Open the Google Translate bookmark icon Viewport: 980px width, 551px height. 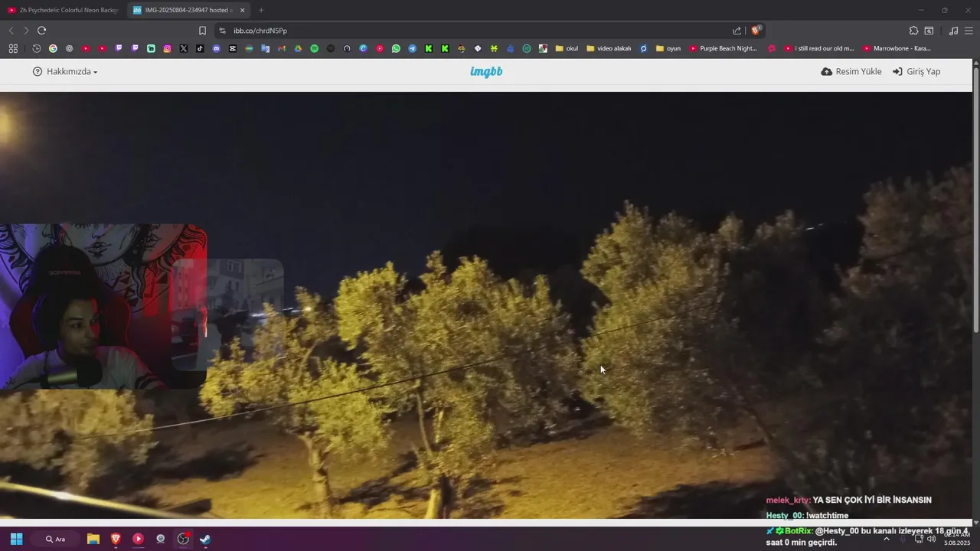pyautogui.click(x=265, y=48)
